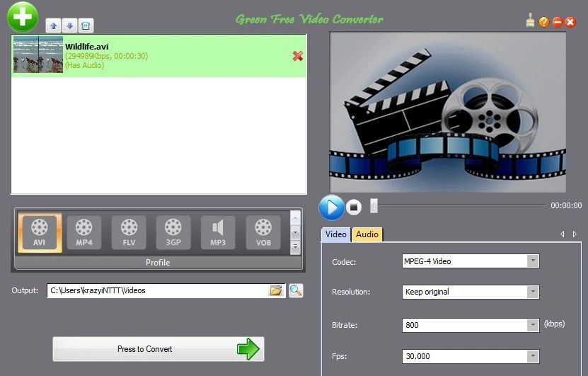Play the video preview
Image resolution: width=588 pixels, height=376 pixels.
pos(331,207)
